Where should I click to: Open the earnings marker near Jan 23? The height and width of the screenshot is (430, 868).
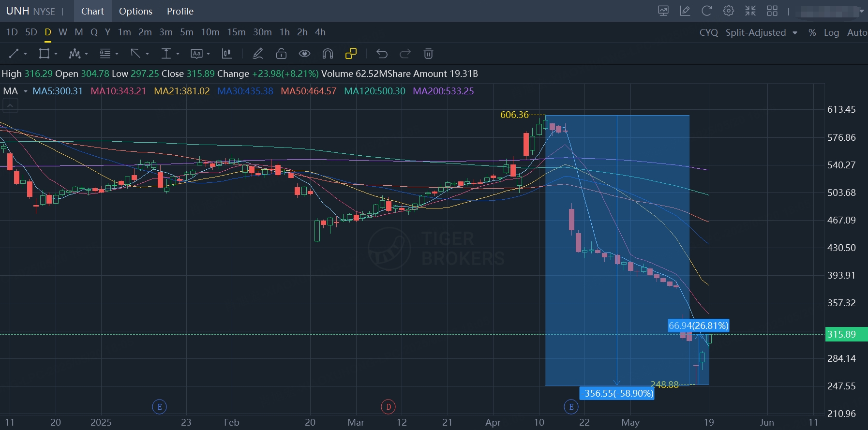coord(159,407)
